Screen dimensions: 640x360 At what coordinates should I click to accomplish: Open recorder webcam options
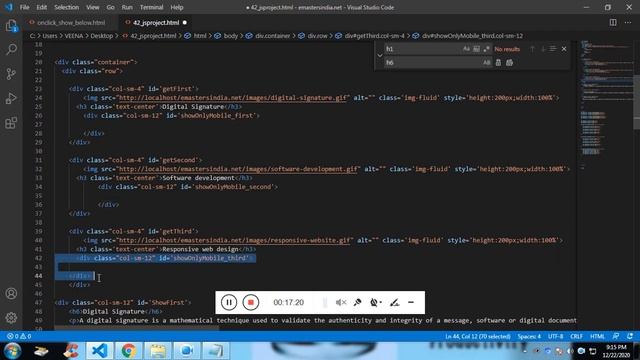coord(376,302)
